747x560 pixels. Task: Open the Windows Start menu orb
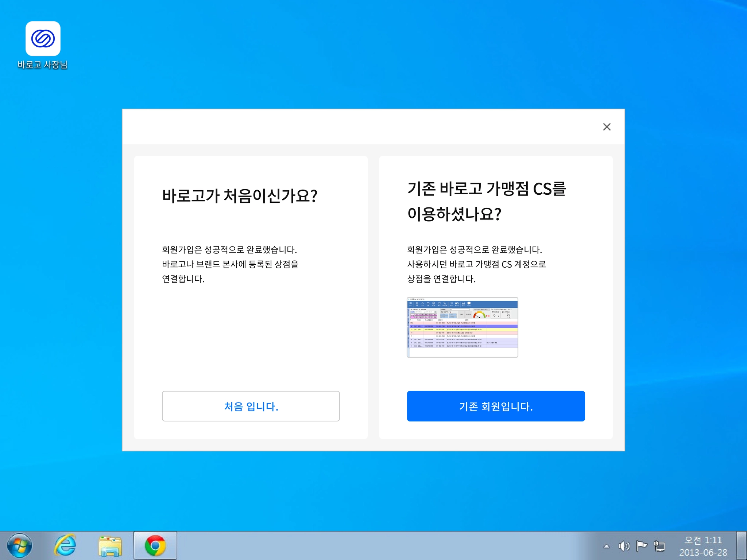click(x=20, y=545)
